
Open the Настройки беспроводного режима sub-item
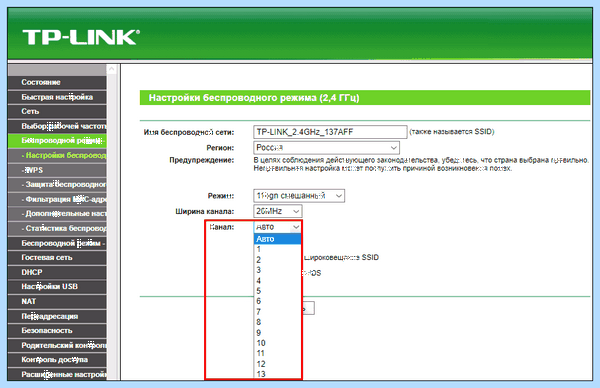[57, 155]
